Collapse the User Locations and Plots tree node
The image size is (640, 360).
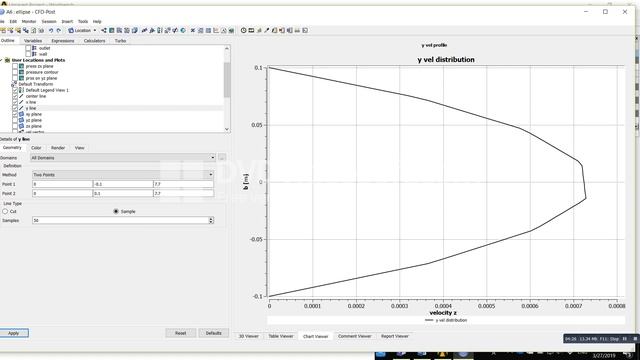coord(2,60)
